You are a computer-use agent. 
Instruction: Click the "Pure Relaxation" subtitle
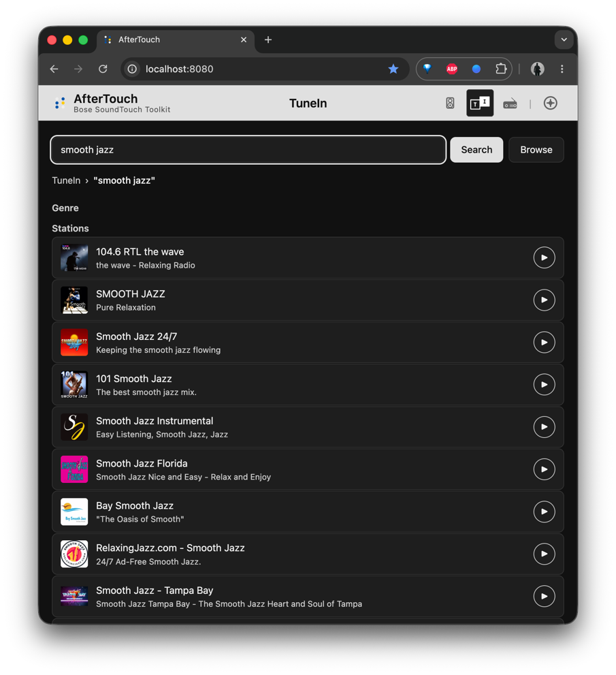pyautogui.click(x=126, y=307)
